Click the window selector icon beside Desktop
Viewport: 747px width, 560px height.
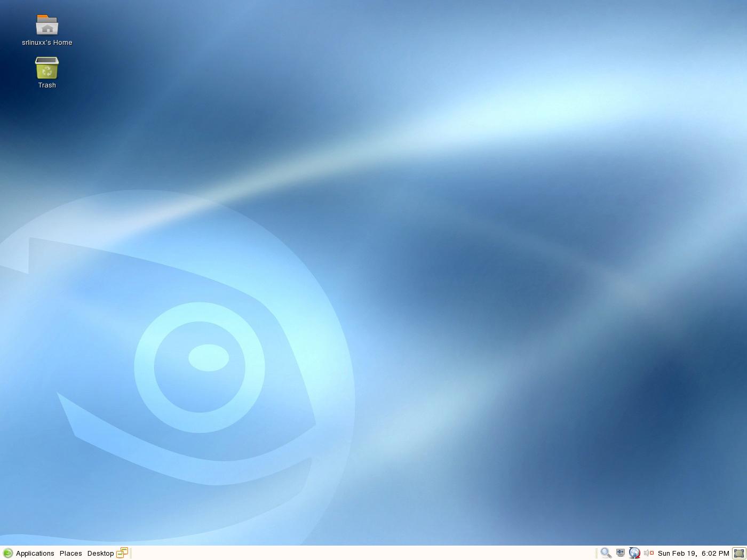coord(122,553)
